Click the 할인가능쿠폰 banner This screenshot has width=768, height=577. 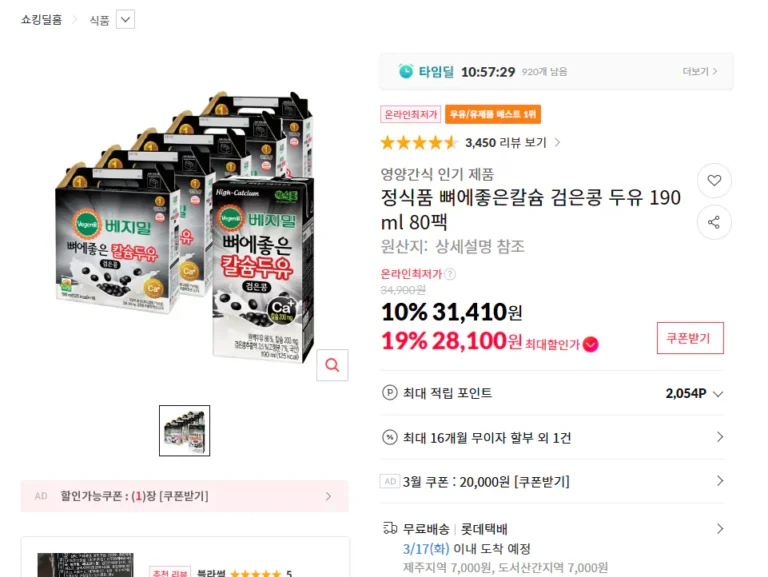pos(185,496)
